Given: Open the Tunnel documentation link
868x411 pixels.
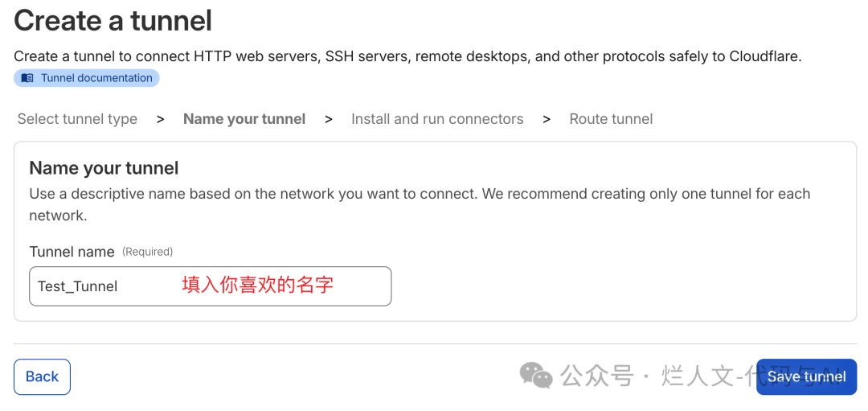Looking at the screenshot, I should pyautogui.click(x=96, y=78).
